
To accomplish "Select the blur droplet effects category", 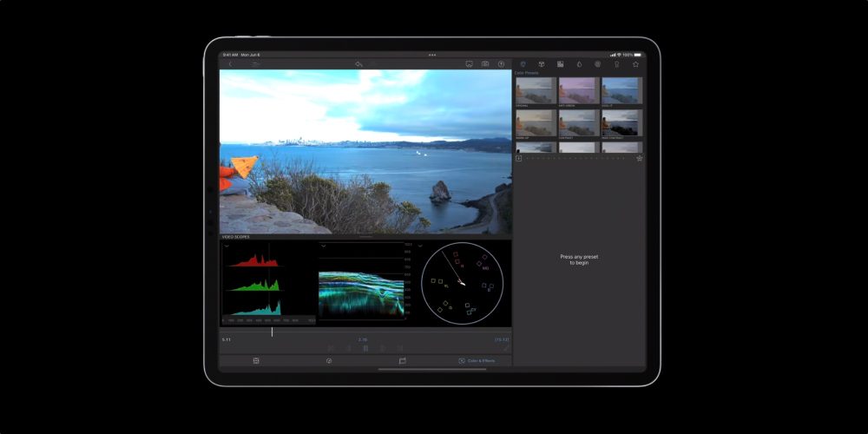I will (x=579, y=64).
